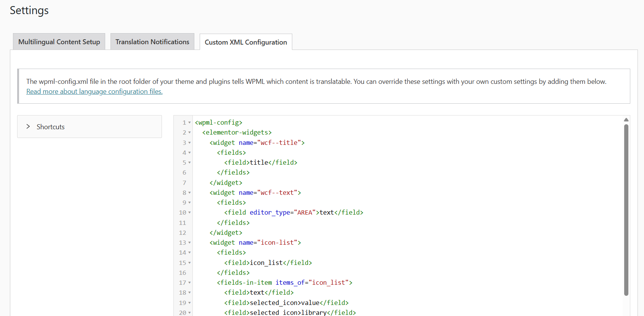The width and height of the screenshot is (644, 316).
Task: Toggle the fold arrow on line 9
Action: pyautogui.click(x=189, y=203)
